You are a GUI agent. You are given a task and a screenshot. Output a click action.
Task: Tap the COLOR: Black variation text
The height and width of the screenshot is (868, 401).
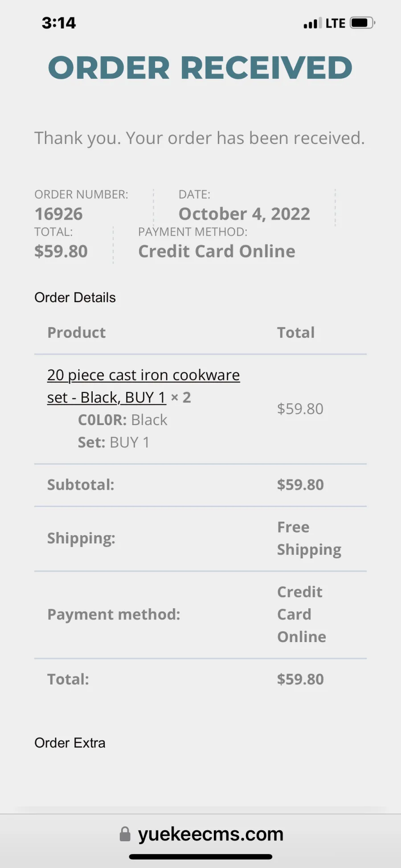(x=123, y=420)
